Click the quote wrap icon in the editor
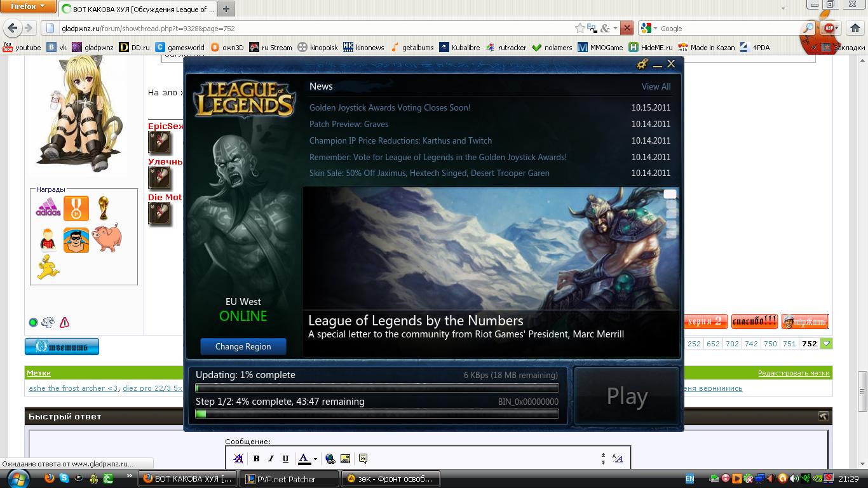868x488 pixels. point(363,459)
